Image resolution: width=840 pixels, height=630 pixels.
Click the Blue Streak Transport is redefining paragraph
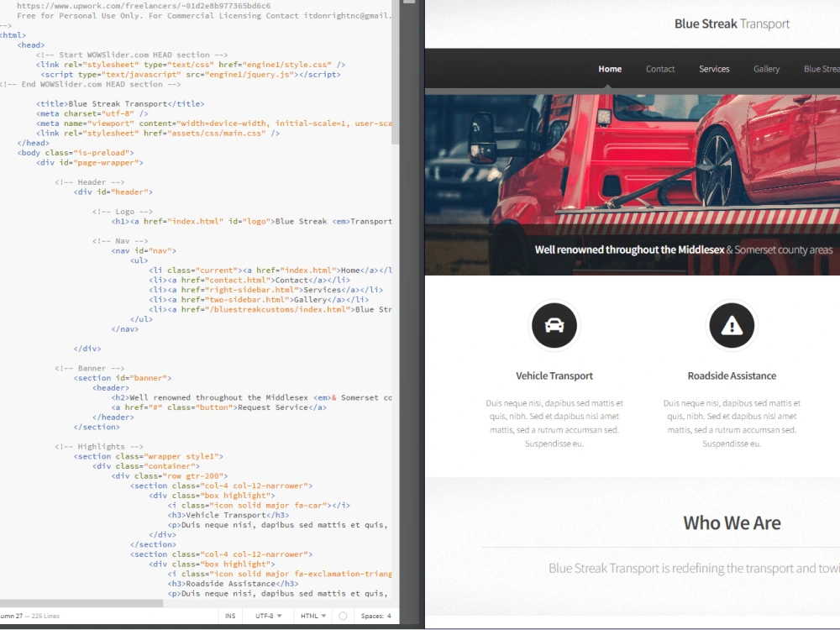point(694,569)
